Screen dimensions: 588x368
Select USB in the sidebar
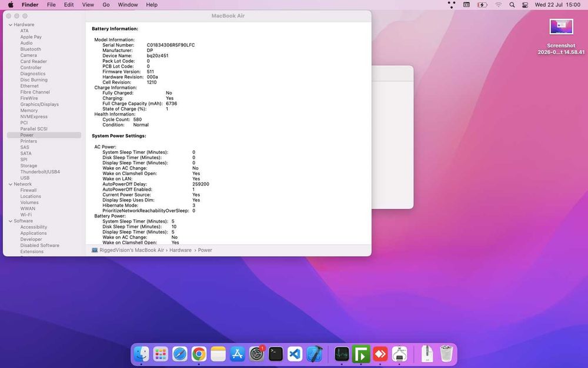25,178
